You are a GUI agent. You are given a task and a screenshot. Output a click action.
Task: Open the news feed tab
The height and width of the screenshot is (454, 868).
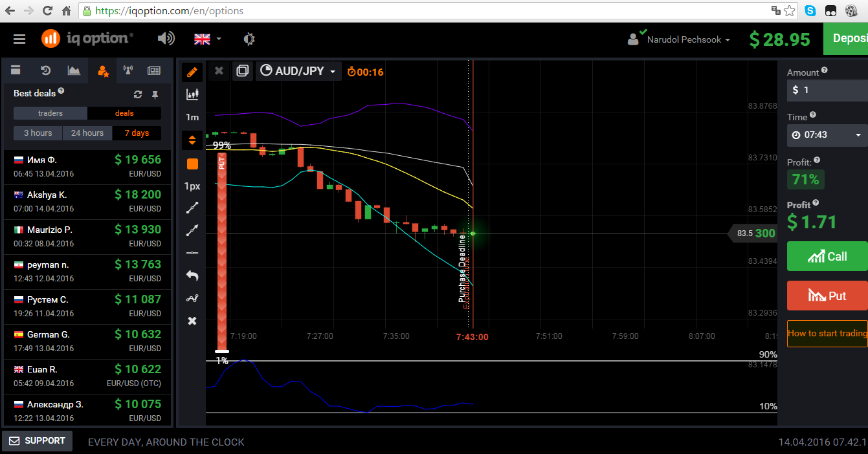point(154,70)
